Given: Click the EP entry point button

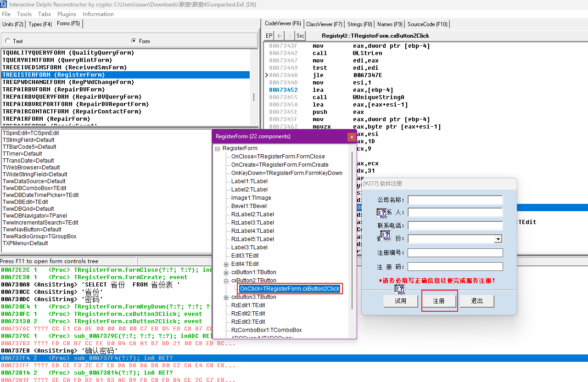Looking at the screenshot, I should [269, 36].
